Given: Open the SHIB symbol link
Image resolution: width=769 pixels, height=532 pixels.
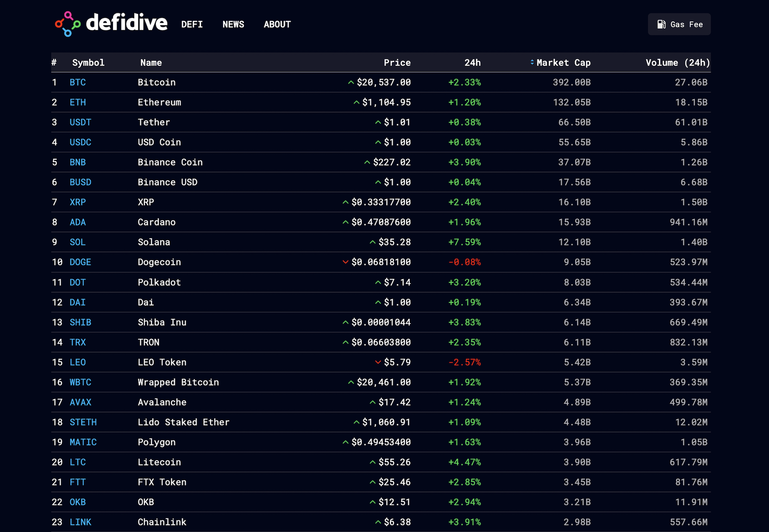Looking at the screenshot, I should (x=80, y=322).
